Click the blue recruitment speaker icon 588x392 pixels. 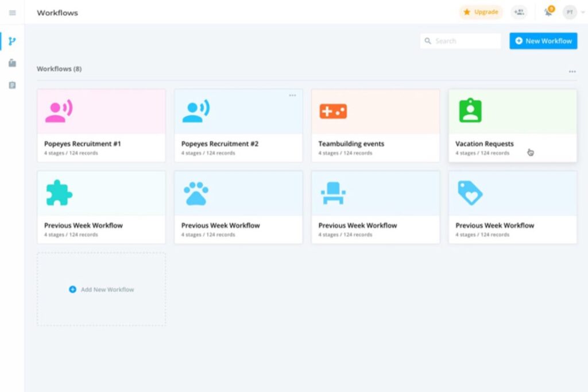196,111
